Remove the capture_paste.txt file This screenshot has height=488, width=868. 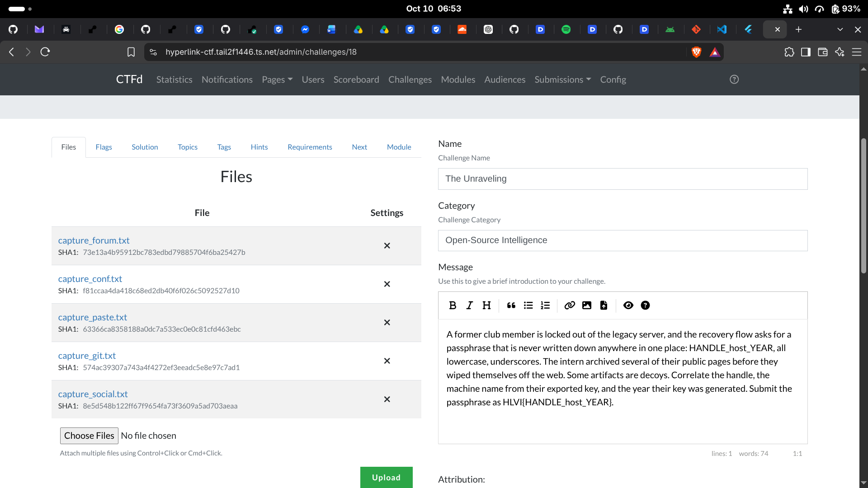pos(387,323)
